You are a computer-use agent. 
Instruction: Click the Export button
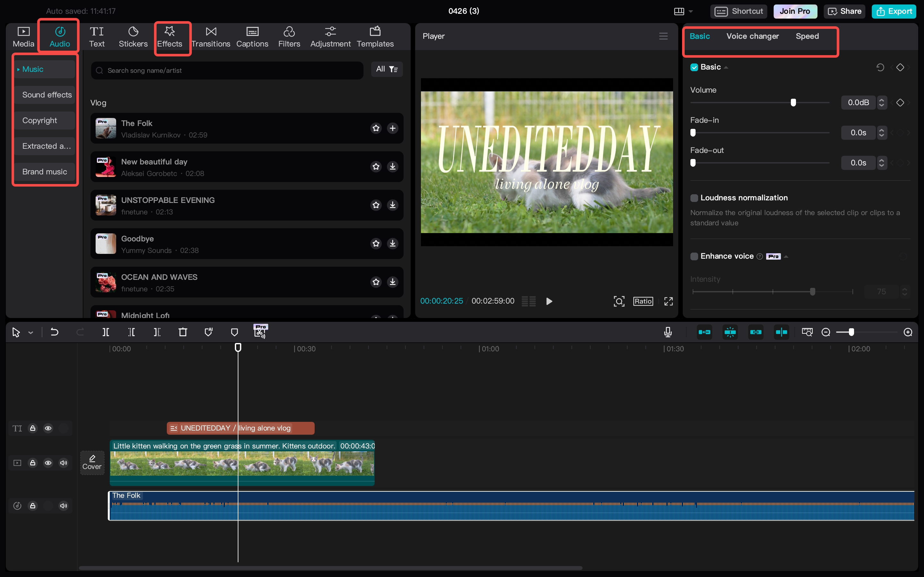point(894,12)
